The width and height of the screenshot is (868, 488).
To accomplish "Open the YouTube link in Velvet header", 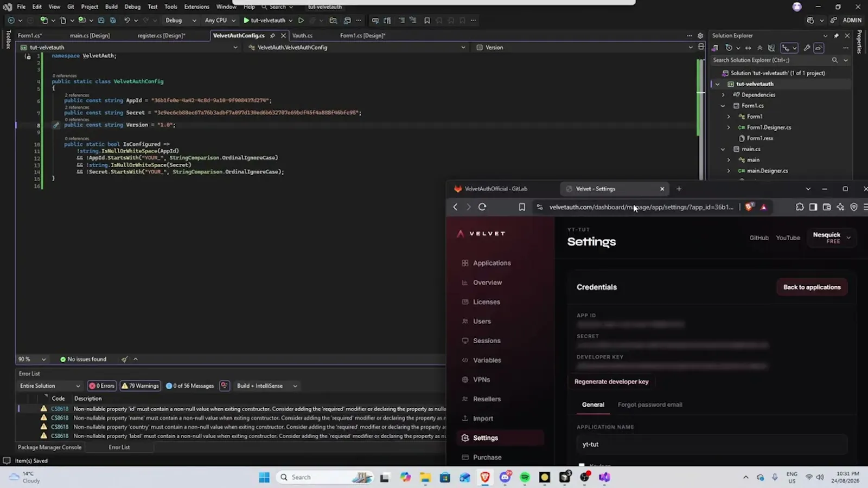I will [x=788, y=237].
